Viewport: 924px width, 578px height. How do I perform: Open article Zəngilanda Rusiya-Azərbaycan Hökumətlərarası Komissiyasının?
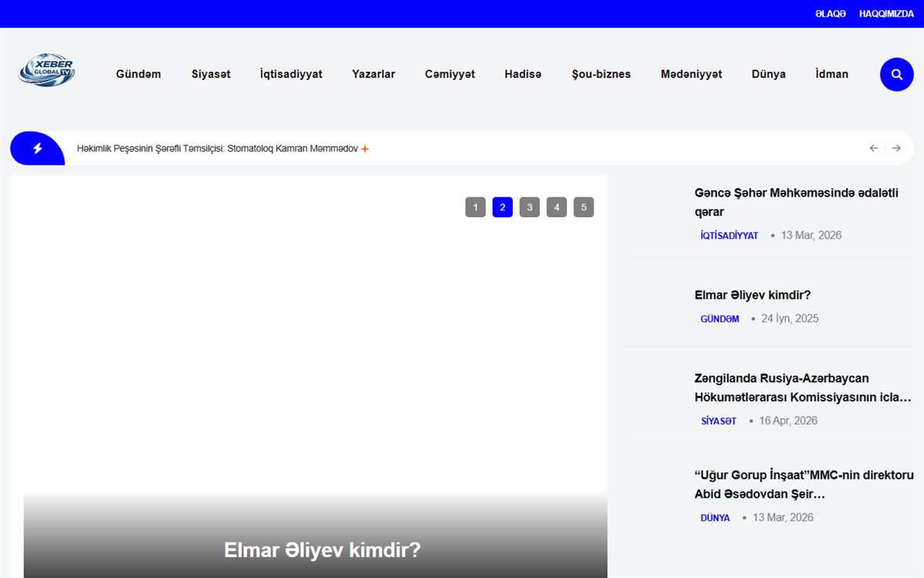pyautogui.click(x=803, y=388)
